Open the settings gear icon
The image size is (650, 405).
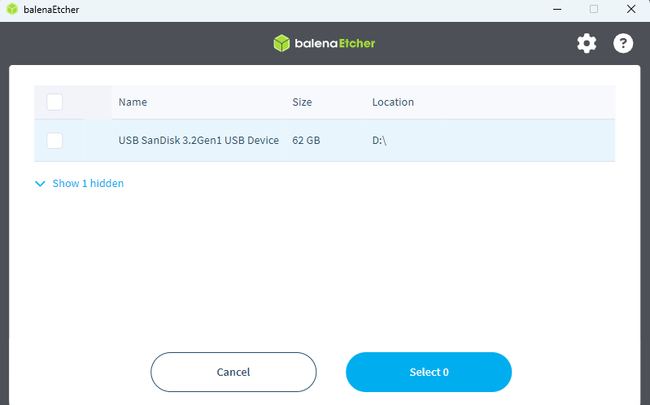tap(586, 43)
